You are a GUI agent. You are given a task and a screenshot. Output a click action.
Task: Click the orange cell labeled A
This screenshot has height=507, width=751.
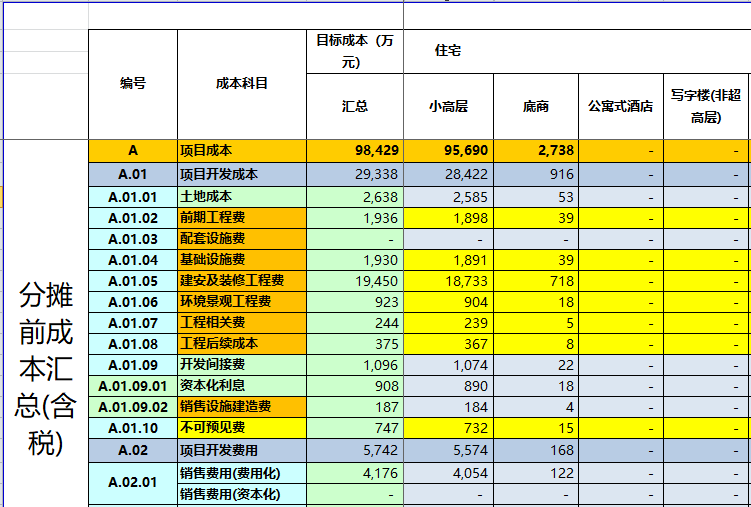tap(133, 150)
